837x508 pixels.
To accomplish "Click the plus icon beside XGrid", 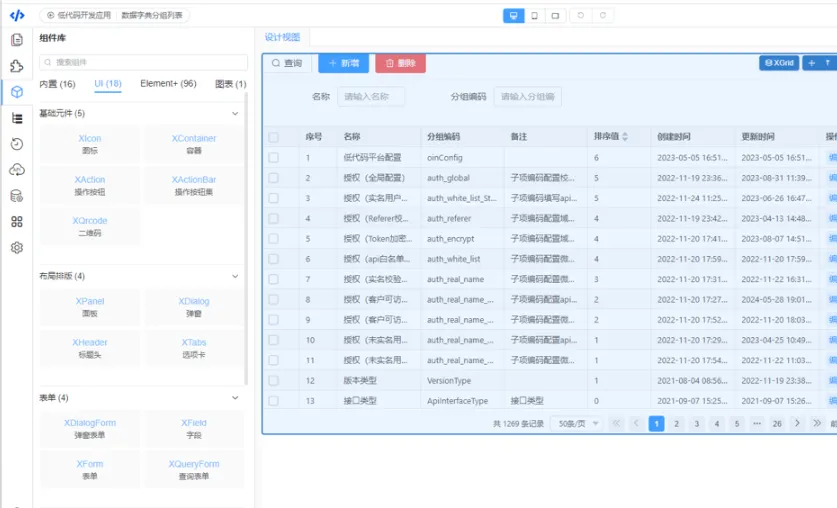I will click(x=811, y=63).
